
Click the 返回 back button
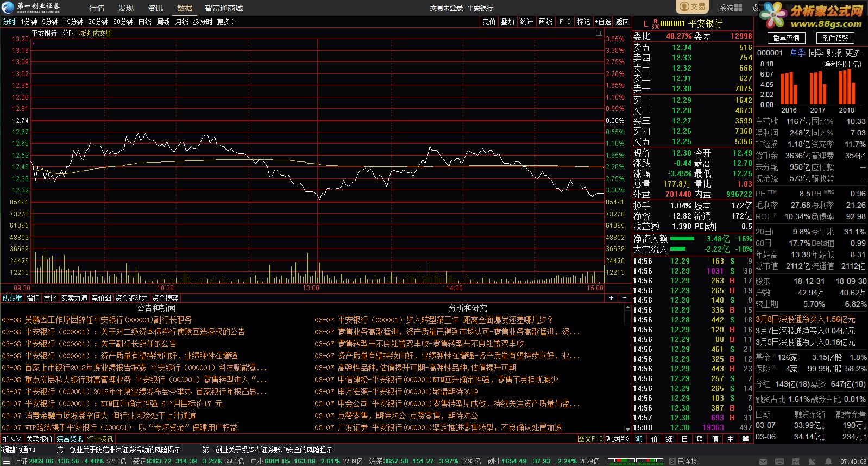point(622,22)
